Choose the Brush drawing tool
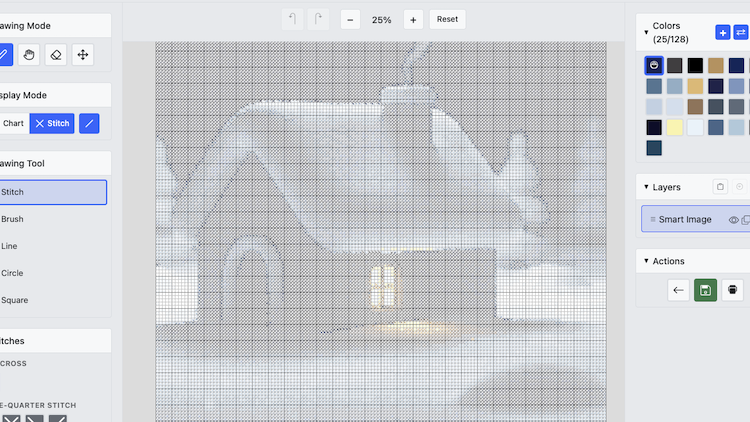The height and width of the screenshot is (422, 750). pyautogui.click(x=53, y=219)
